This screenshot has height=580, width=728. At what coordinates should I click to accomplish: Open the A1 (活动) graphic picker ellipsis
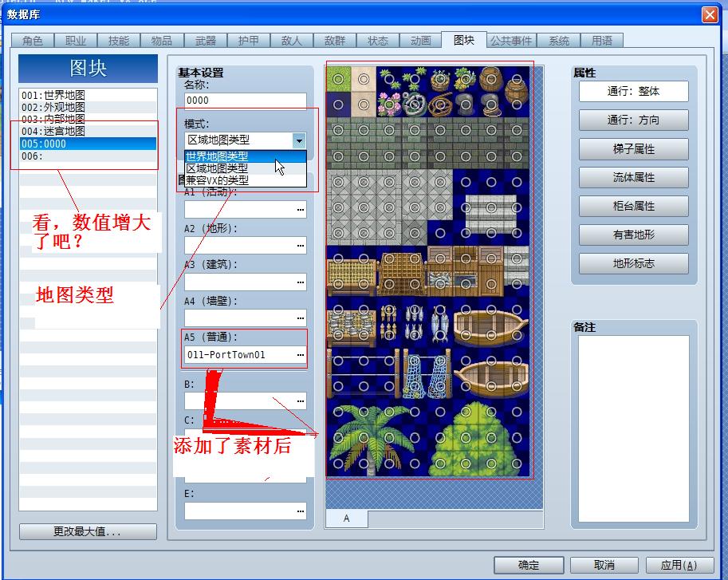click(x=301, y=210)
